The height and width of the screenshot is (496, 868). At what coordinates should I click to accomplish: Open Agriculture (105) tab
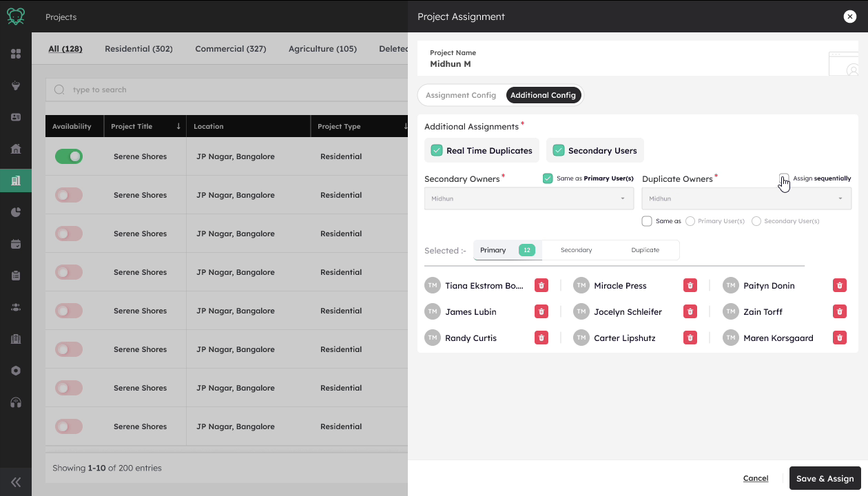(x=322, y=49)
